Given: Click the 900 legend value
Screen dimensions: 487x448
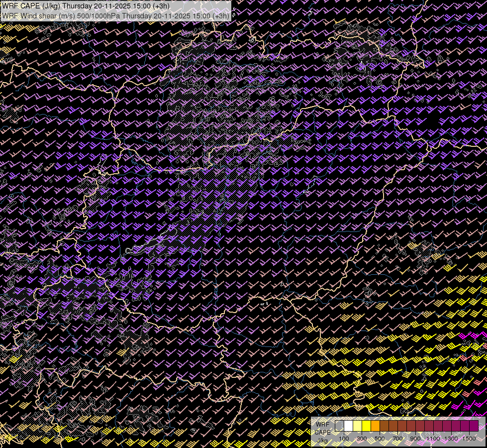Looking at the screenshot, I should tap(415, 439).
